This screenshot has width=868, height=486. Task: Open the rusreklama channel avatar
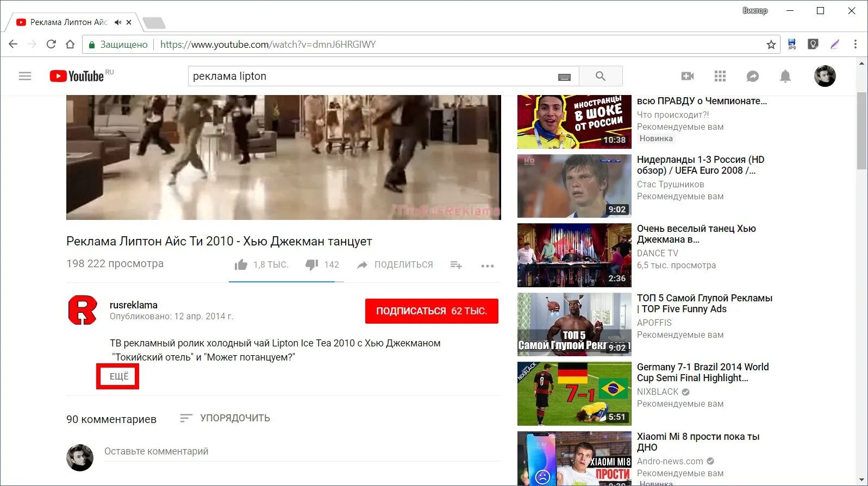(83, 310)
